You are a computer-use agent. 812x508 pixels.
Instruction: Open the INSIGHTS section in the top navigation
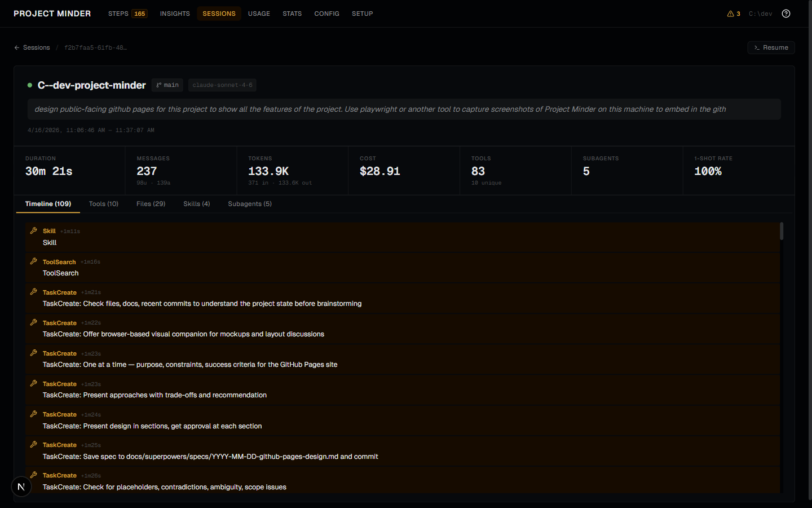(175, 13)
